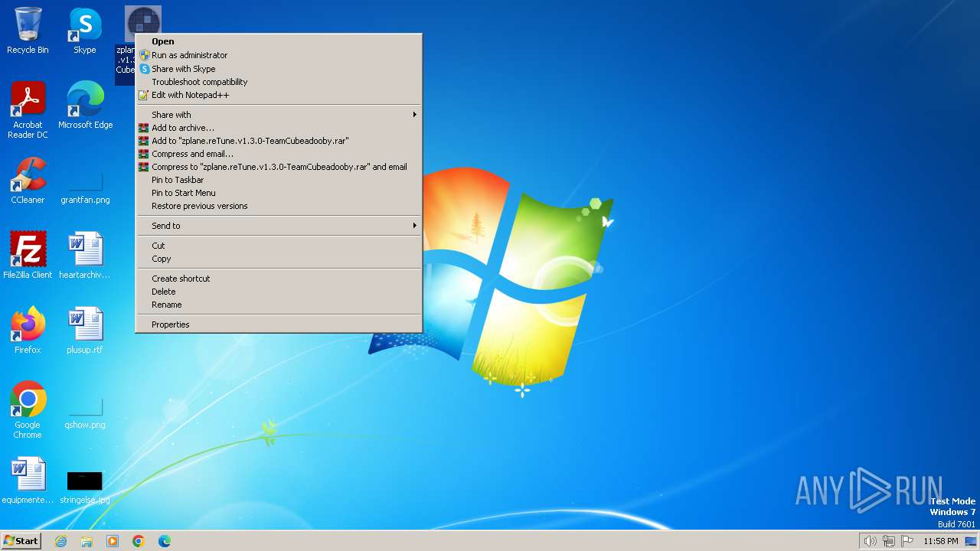Select the CCleaner desktop icon
Screen dimensions: 980x551
[28, 181]
